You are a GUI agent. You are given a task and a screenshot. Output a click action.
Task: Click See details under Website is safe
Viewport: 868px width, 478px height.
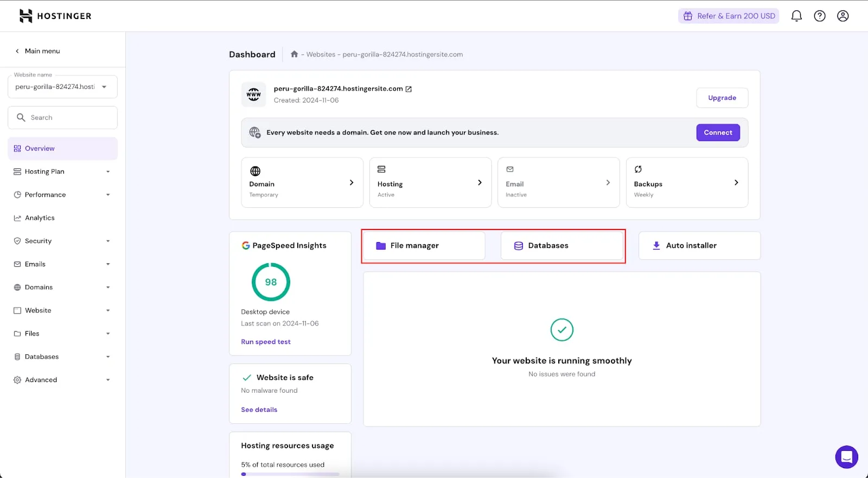point(259,410)
